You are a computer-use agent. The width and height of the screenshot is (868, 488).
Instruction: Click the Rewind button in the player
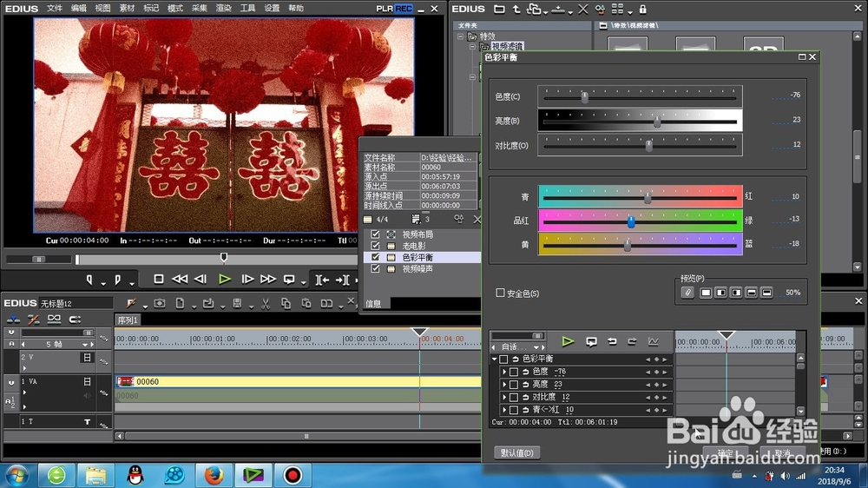[x=180, y=280]
